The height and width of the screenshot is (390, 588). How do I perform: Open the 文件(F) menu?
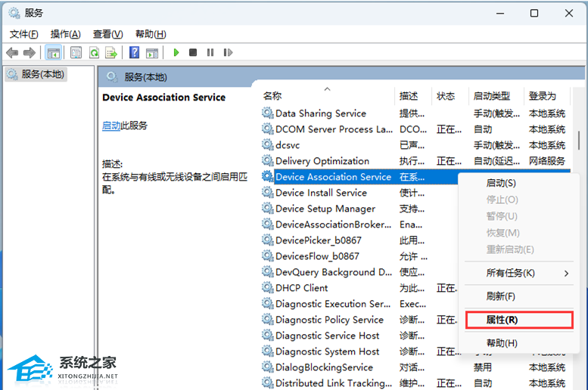(23, 34)
